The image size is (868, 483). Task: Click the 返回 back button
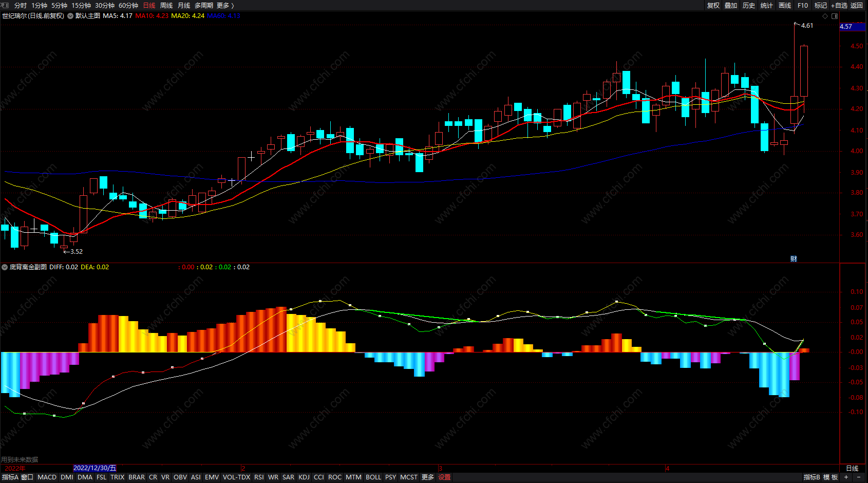coord(857,6)
